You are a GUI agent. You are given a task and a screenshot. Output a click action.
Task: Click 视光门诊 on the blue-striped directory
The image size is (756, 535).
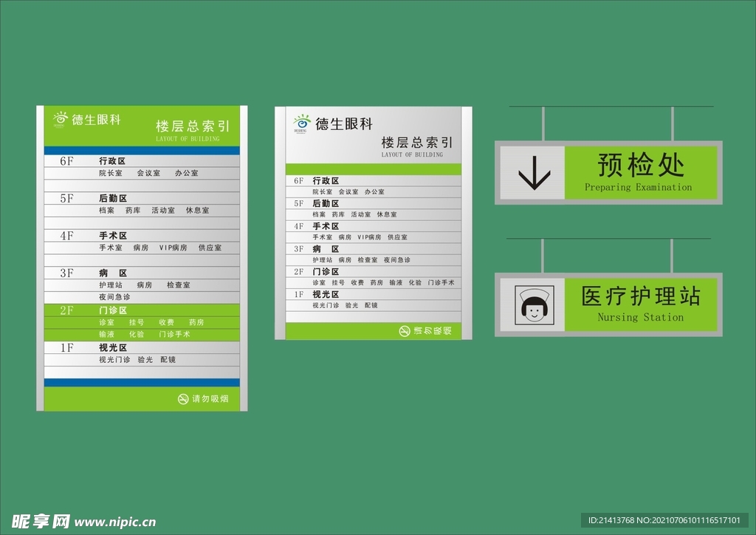pos(114,360)
